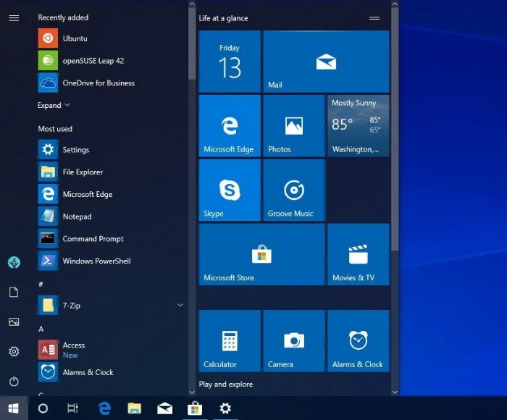507x420 pixels.
Task: Launch the Skype tile
Action: click(x=230, y=190)
